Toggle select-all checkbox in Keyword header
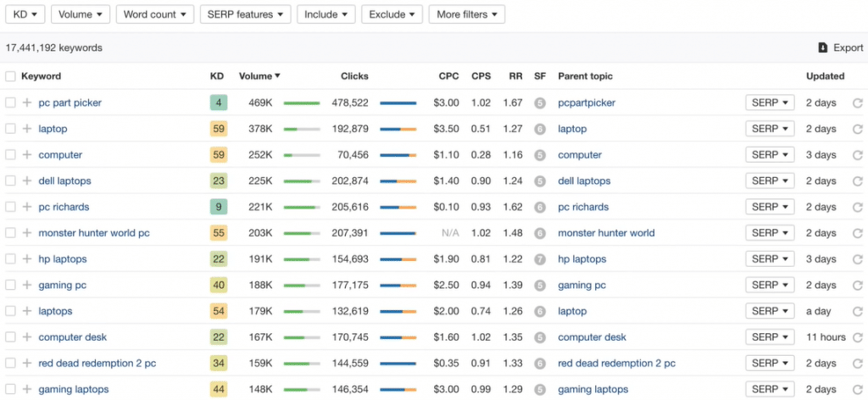The image size is (868, 400). [x=10, y=76]
